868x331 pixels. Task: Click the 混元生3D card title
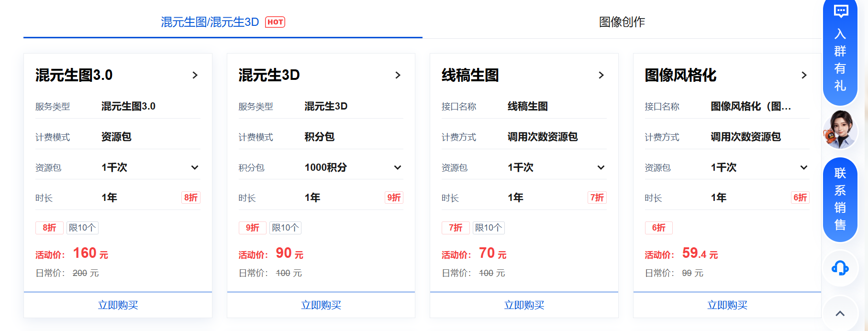(x=269, y=75)
